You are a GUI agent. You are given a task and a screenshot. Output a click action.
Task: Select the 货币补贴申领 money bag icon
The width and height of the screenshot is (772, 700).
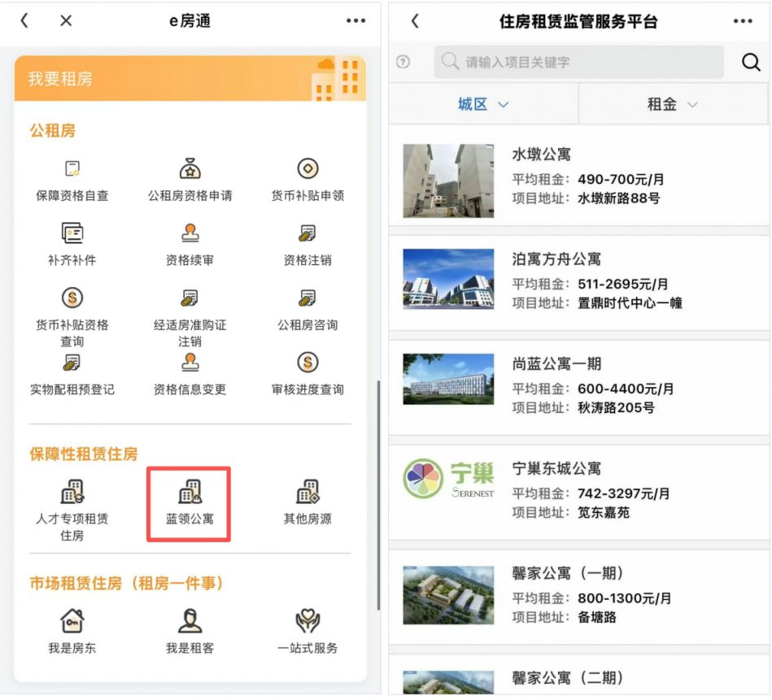point(307,170)
